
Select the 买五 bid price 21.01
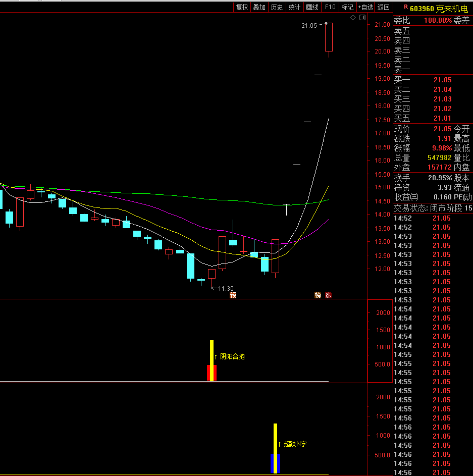click(x=443, y=118)
